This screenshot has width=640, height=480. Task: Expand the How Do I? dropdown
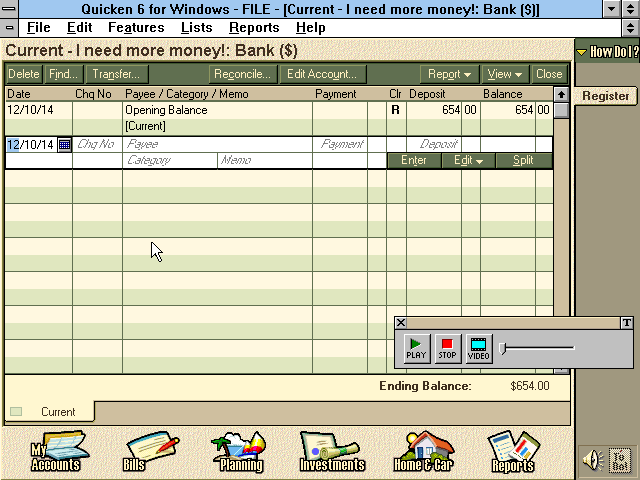(x=607, y=52)
